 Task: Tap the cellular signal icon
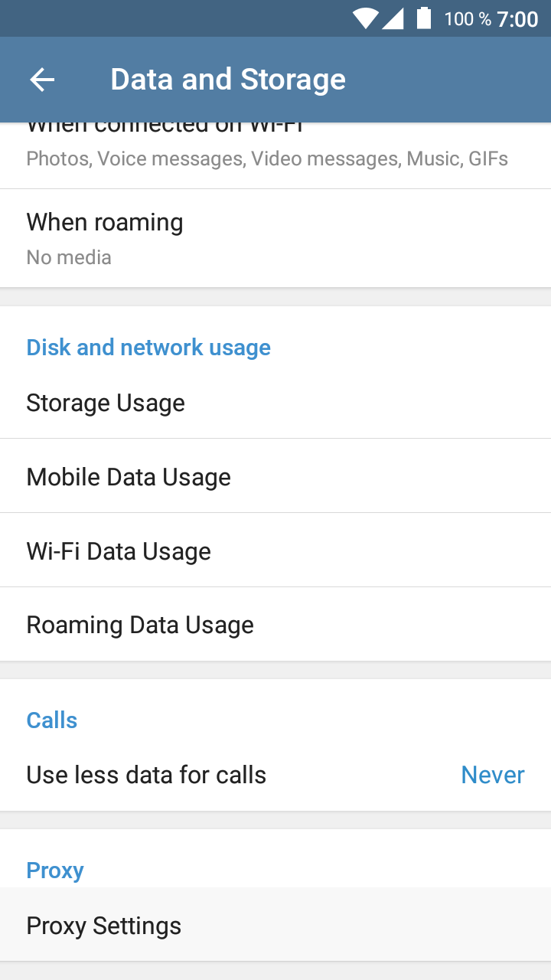point(393,18)
